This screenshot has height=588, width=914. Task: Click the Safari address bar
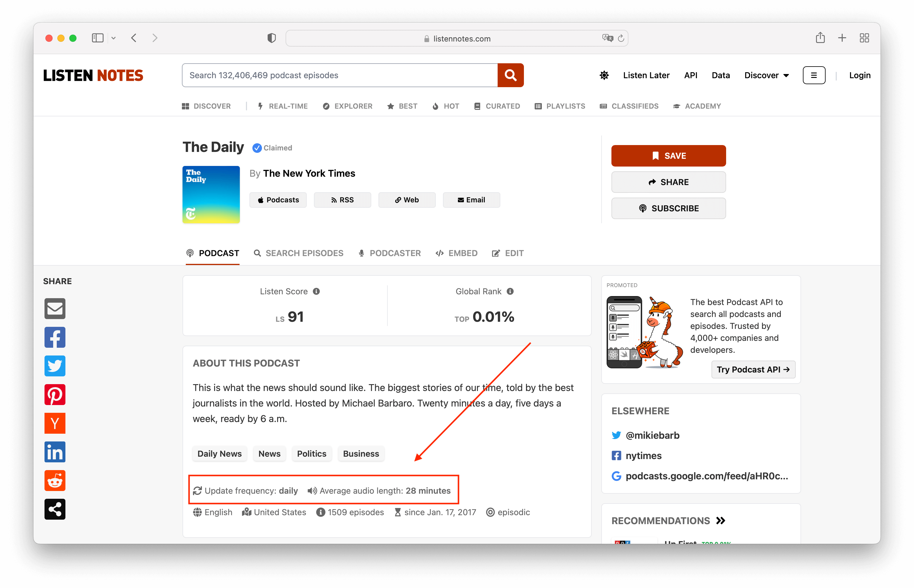tap(457, 38)
